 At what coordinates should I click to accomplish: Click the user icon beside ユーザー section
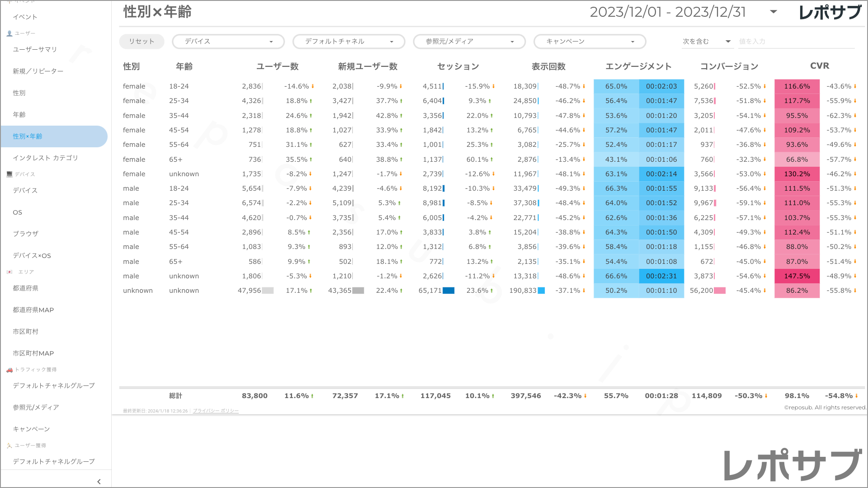[x=9, y=33]
